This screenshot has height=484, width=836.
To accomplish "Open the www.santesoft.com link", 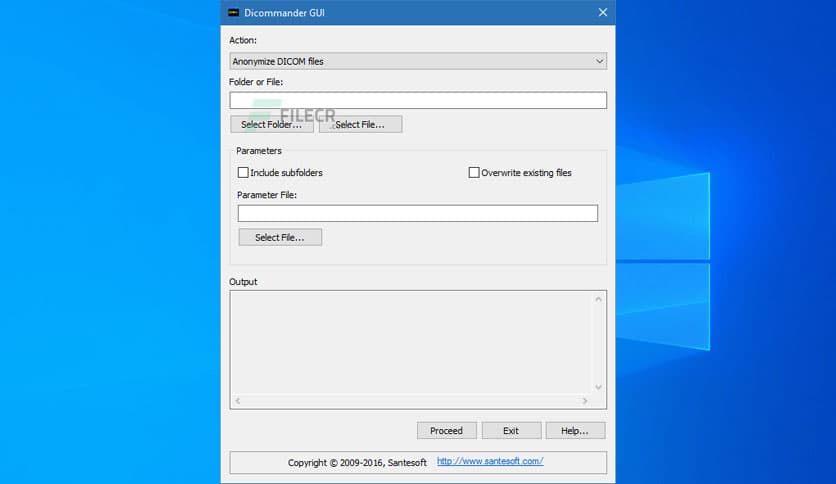I will 490,461.
